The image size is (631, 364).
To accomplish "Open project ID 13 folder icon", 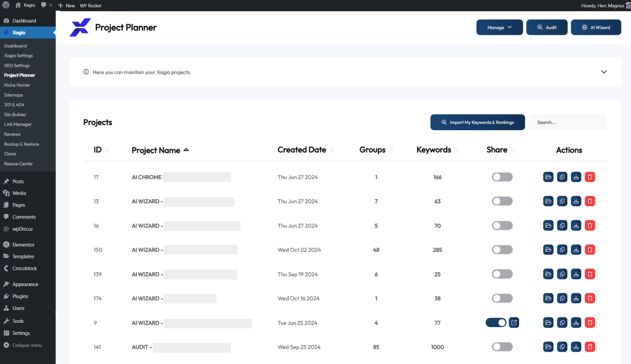I will [548, 201].
